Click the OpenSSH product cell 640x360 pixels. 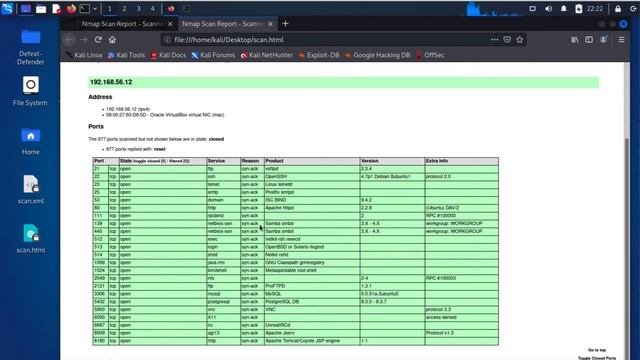[312, 177]
